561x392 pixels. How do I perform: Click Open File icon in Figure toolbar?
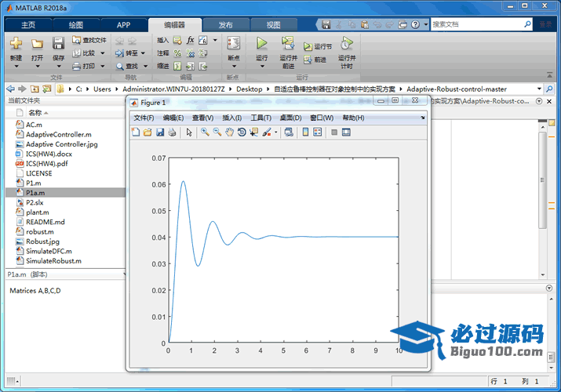click(x=148, y=132)
